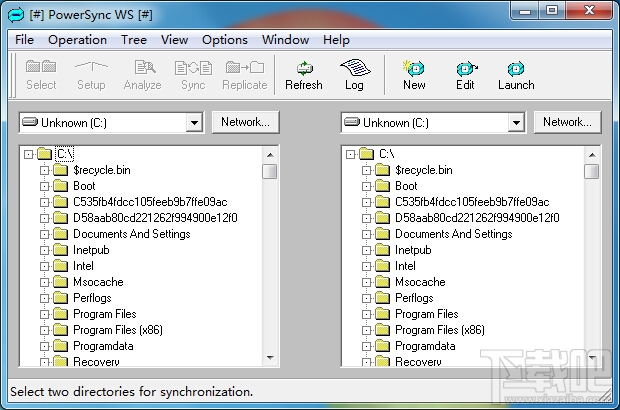
Task: Click left pane Documents And Settings folder icon
Action: [x=60, y=234]
